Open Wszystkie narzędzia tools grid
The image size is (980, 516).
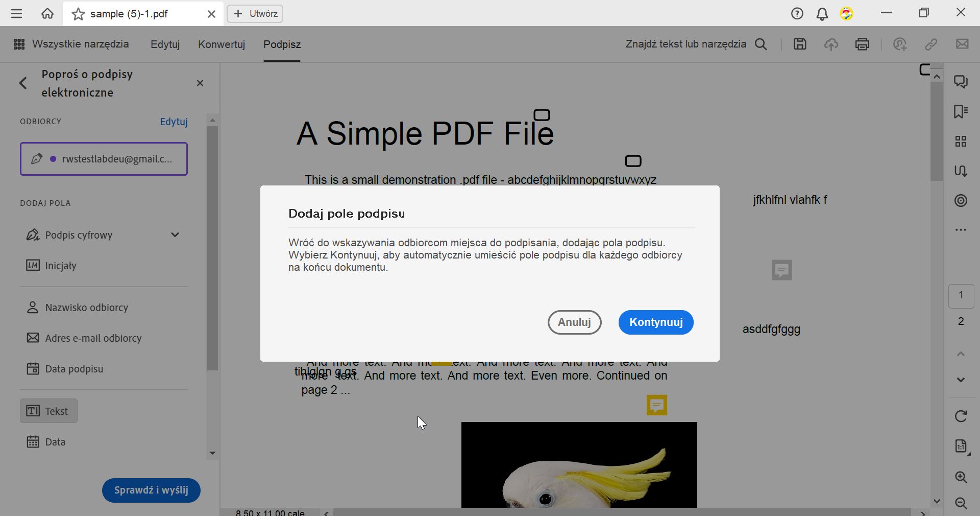point(71,44)
